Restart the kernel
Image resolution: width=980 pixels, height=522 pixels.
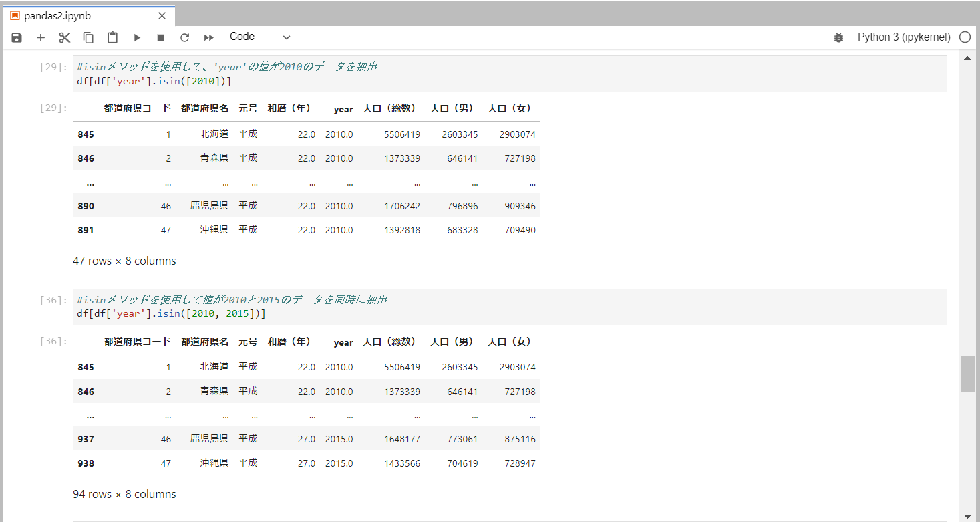click(184, 37)
